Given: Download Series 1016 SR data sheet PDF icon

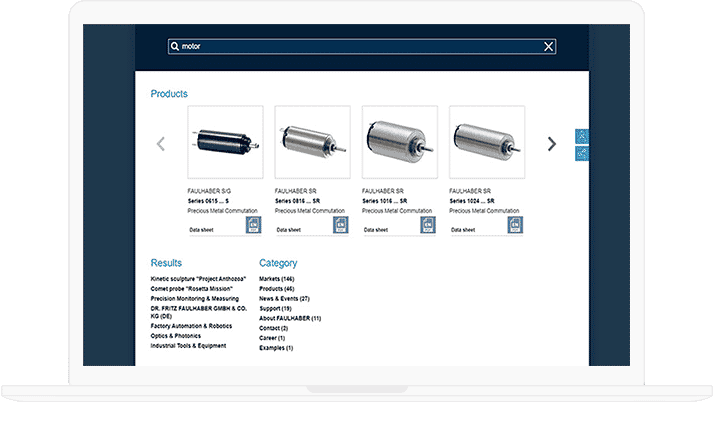Looking at the screenshot, I should pos(428,226).
